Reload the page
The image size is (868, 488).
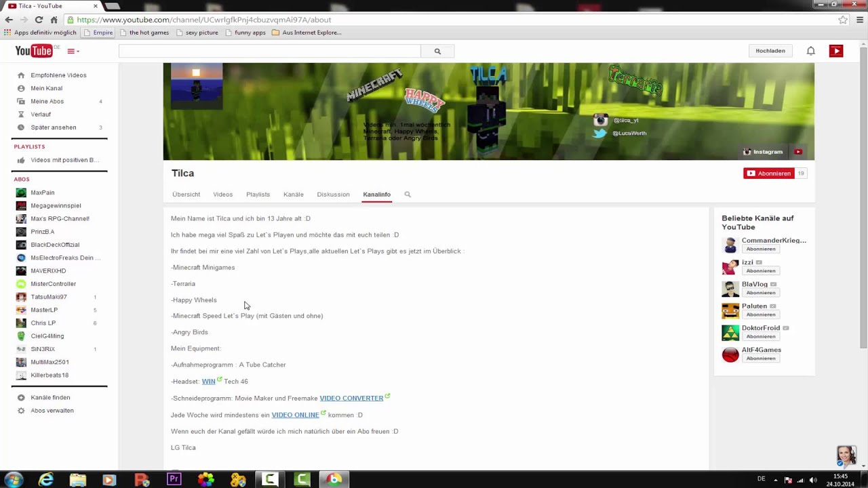click(39, 20)
